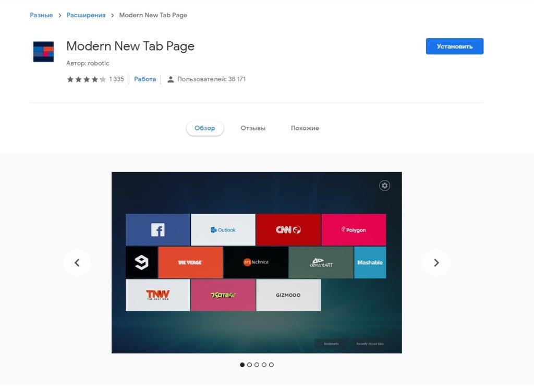Select the fifth carousel dot
The height and width of the screenshot is (392, 534).
point(271,365)
